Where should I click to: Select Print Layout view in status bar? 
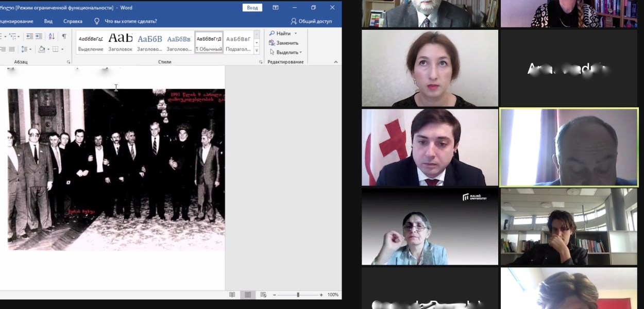(x=248, y=295)
